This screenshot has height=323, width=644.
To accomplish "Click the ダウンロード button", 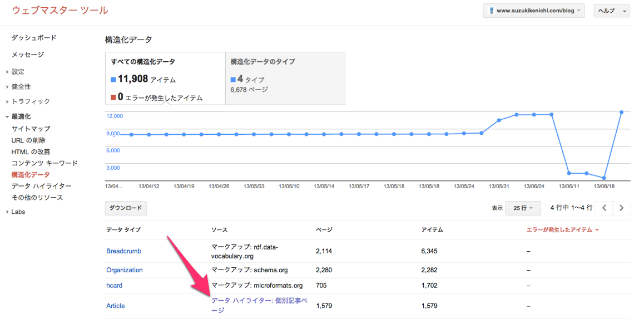I will [x=126, y=208].
